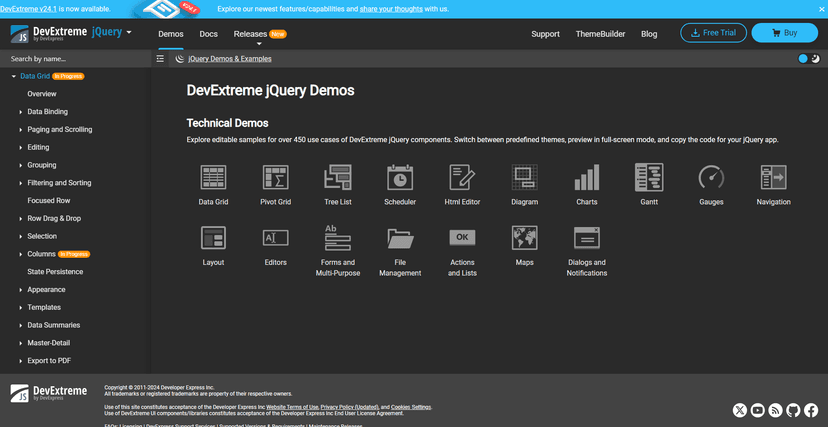Expand the Export to PDF node
This screenshot has height=427, width=828.
pyautogui.click(x=21, y=361)
